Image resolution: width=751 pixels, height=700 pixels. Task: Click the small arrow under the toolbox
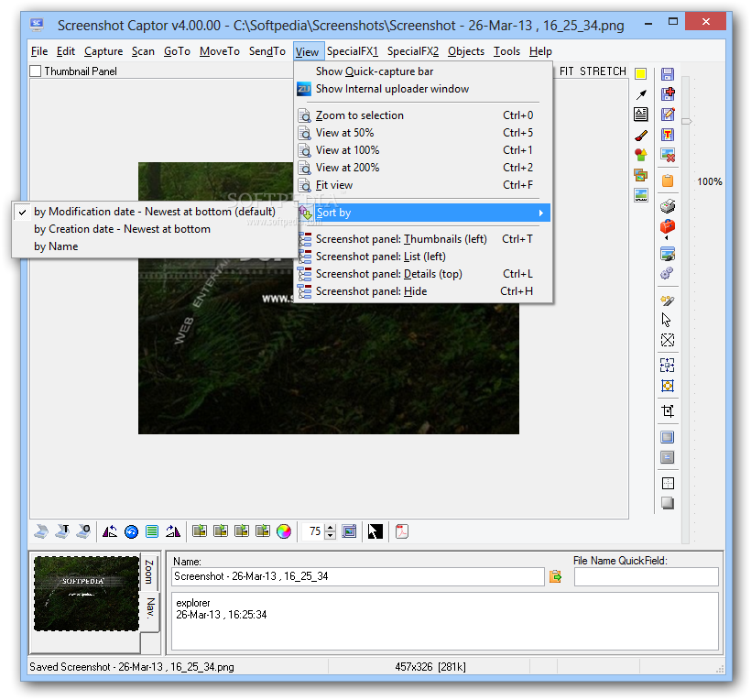(666, 238)
